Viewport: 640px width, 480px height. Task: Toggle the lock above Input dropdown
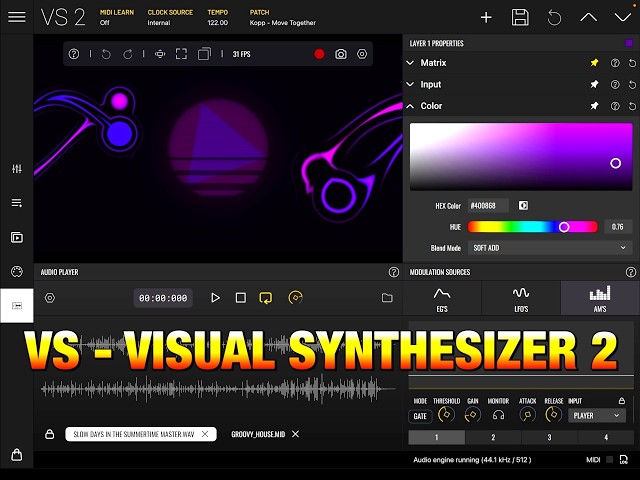[x=621, y=401]
